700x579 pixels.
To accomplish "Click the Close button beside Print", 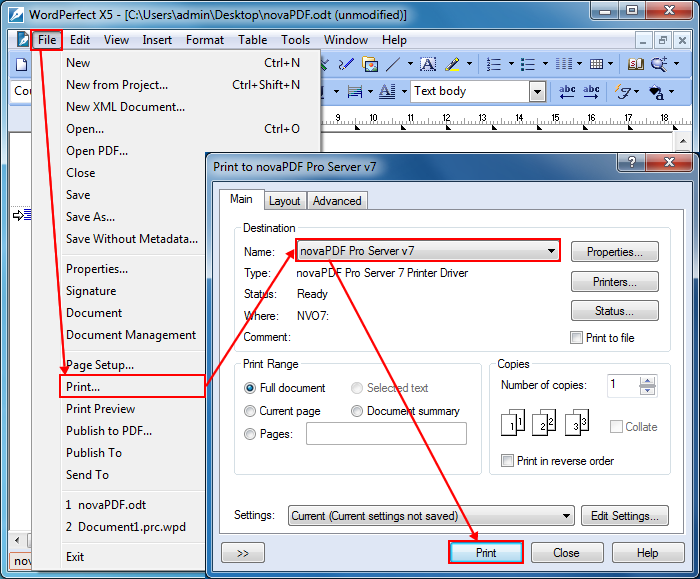I will click(567, 553).
